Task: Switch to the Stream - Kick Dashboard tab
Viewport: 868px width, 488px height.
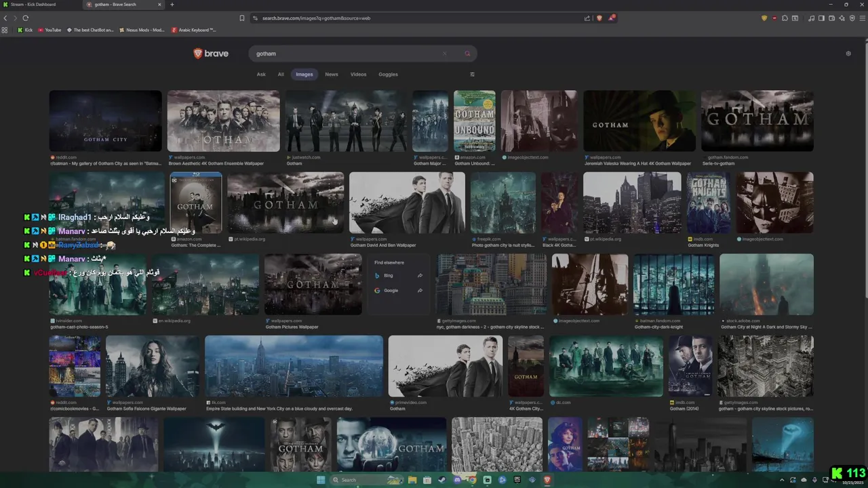Action: [41, 5]
